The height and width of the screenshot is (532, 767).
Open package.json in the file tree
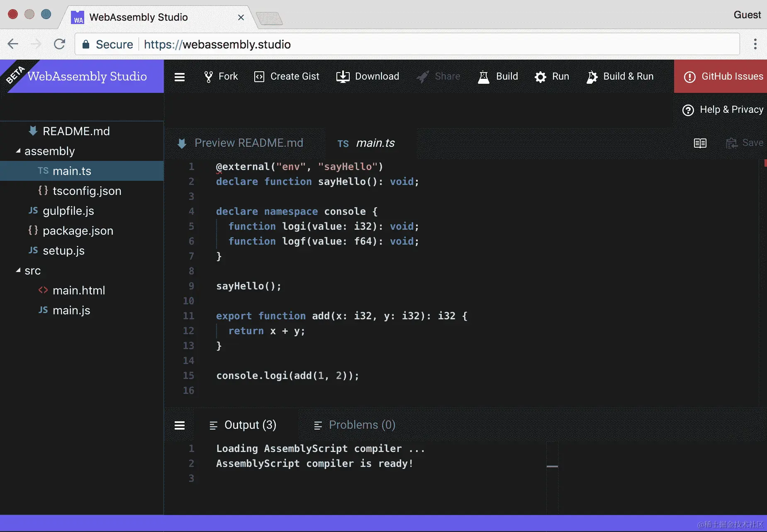coord(82,231)
